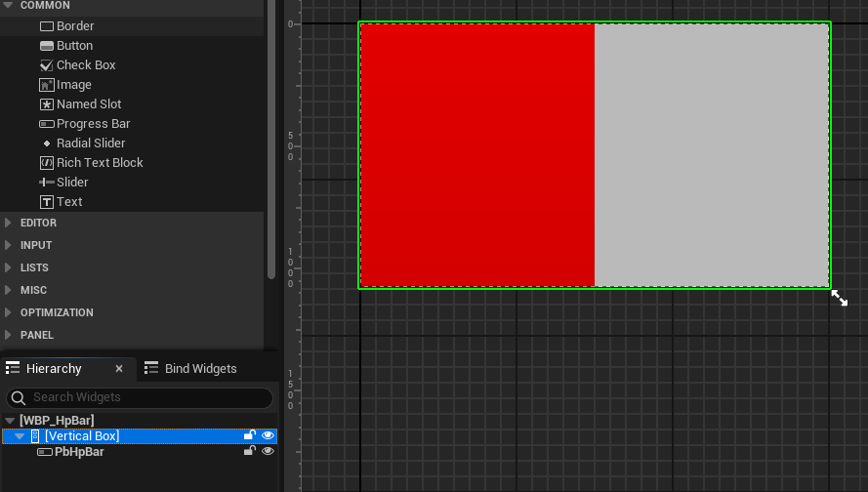
Task: Collapse the WBP_HpBar root node
Action: pos(10,421)
